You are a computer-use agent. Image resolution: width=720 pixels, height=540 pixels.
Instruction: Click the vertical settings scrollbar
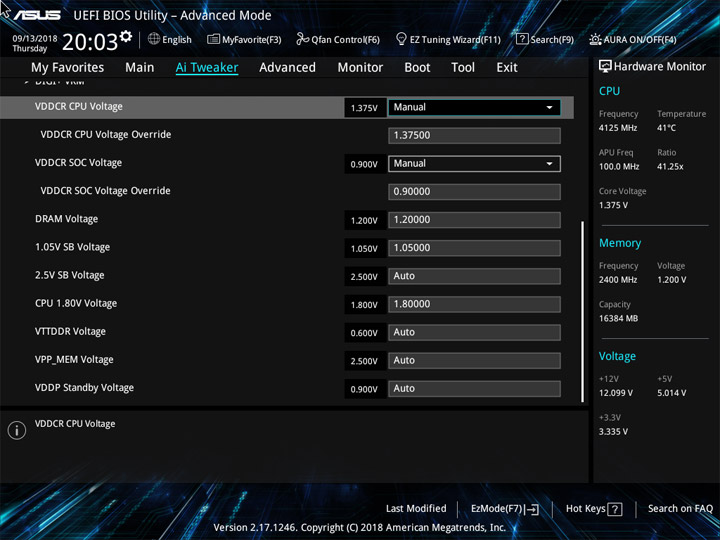click(x=583, y=311)
